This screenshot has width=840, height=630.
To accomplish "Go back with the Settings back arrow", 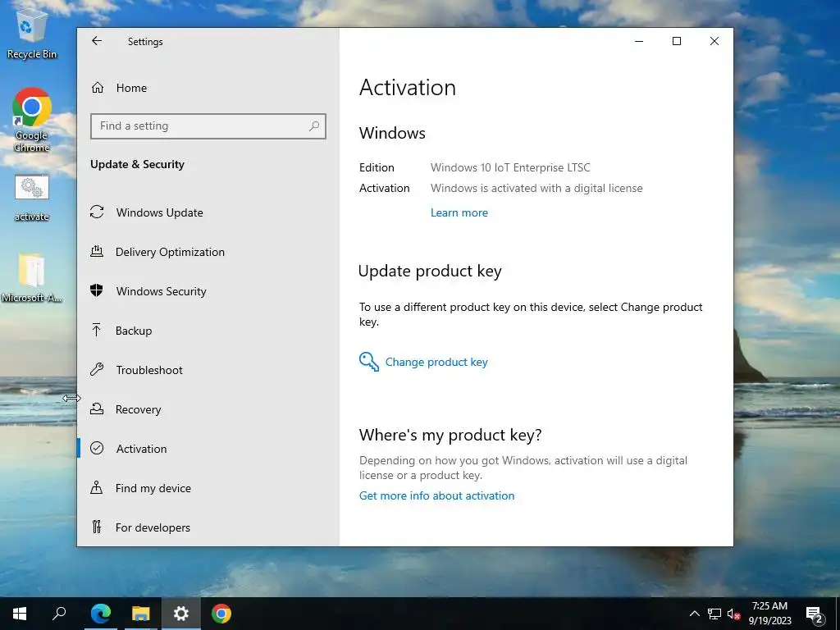I will (x=97, y=41).
